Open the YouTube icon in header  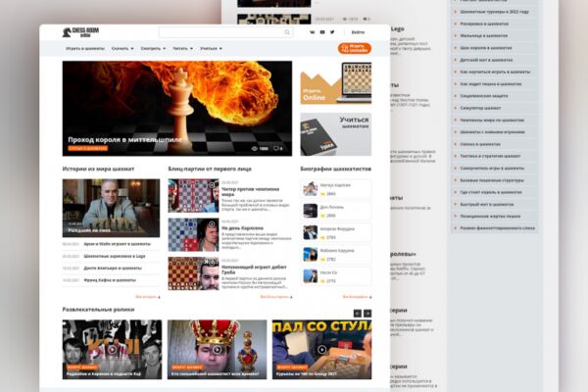pyautogui.click(x=322, y=32)
